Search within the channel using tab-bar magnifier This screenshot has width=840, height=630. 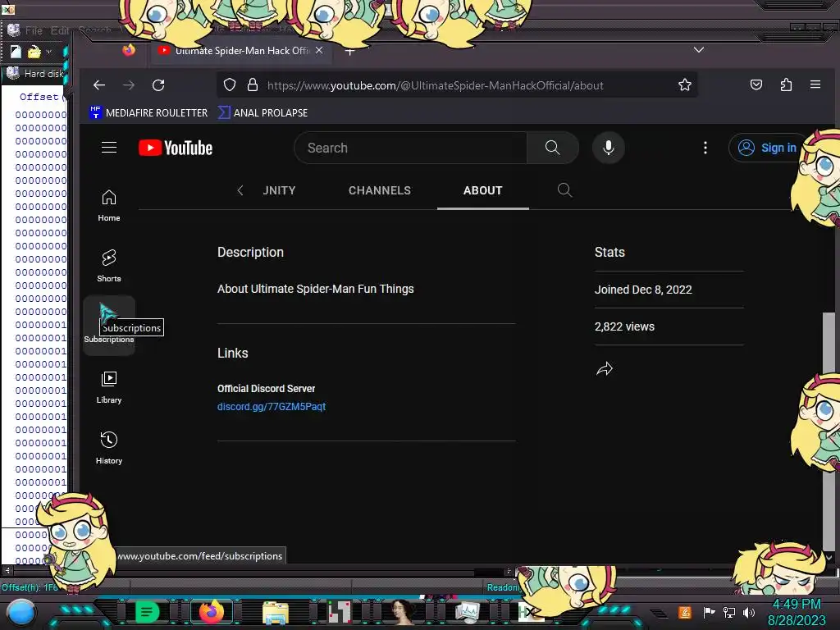click(x=564, y=190)
